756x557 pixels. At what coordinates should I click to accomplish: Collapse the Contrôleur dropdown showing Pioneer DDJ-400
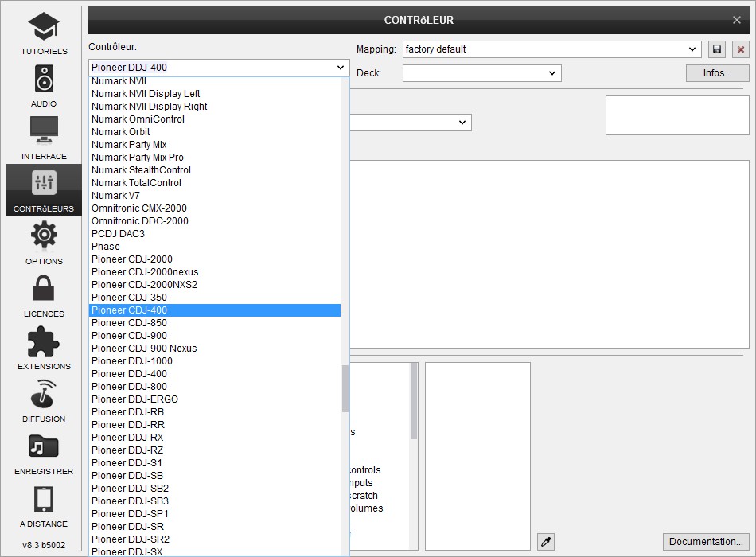click(x=219, y=68)
